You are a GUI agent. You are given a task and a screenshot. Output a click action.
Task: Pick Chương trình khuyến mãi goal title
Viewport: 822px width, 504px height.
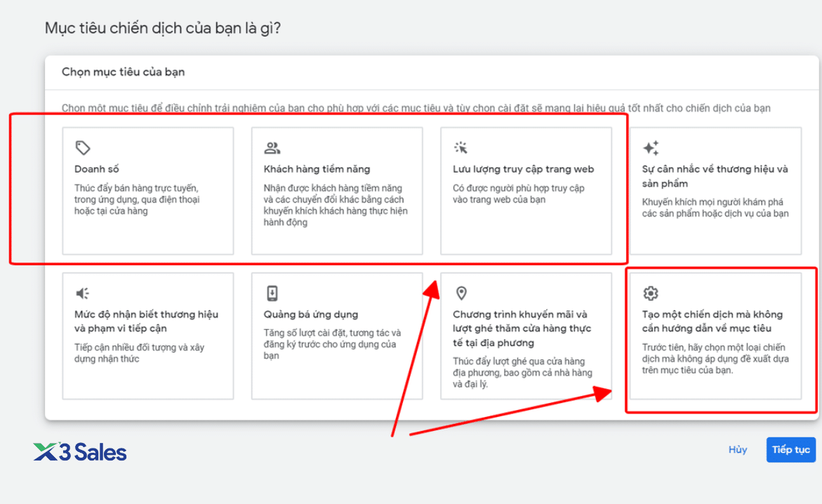[x=522, y=329]
